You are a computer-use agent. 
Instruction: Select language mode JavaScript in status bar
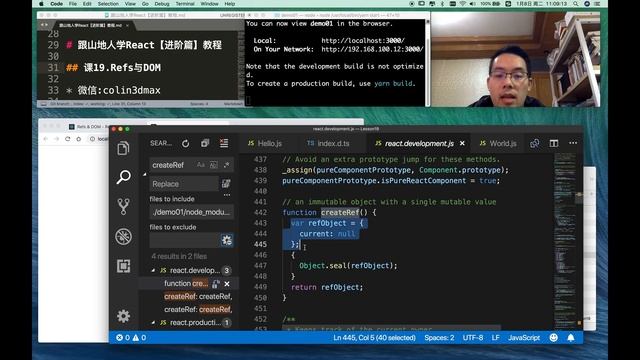(x=524, y=338)
